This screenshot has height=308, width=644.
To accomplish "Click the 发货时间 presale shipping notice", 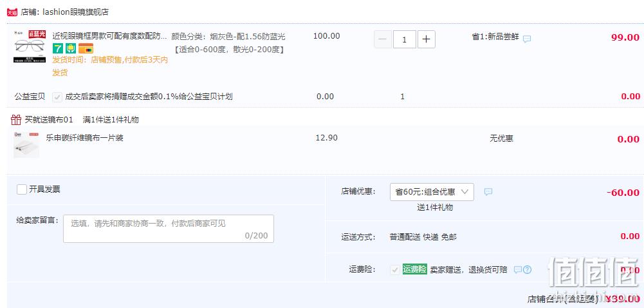I will click(x=110, y=66).
